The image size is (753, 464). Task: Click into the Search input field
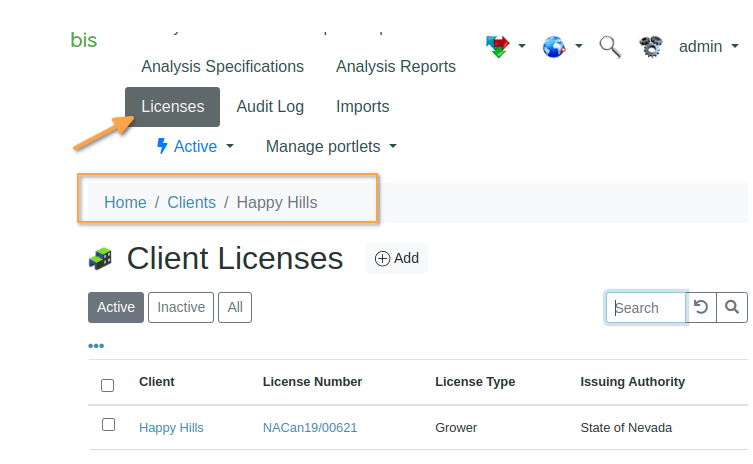tap(647, 307)
